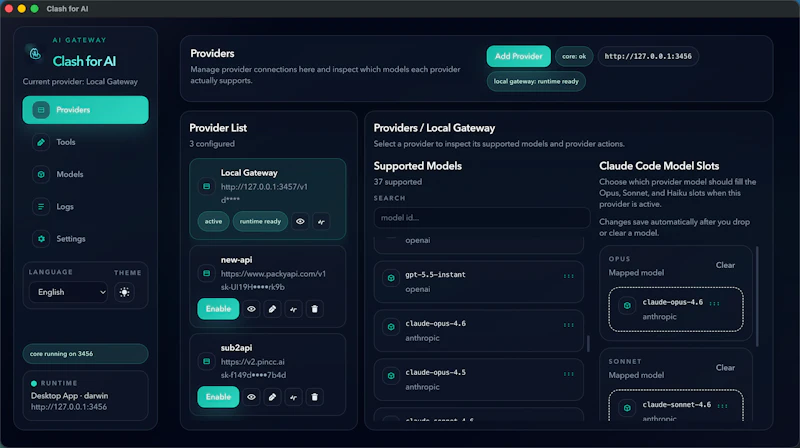
Task: Delete the new-api provider with trash icon
Action: coord(314,309)
